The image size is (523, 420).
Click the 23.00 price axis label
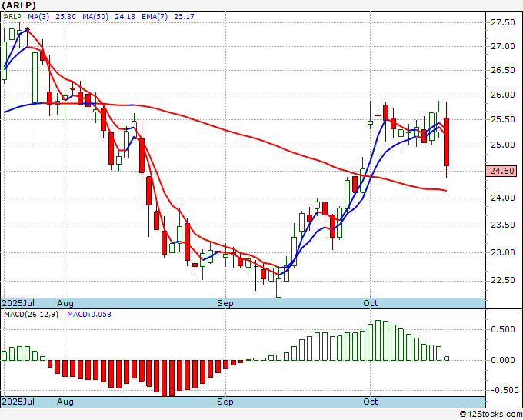click(x=503, y=252)
